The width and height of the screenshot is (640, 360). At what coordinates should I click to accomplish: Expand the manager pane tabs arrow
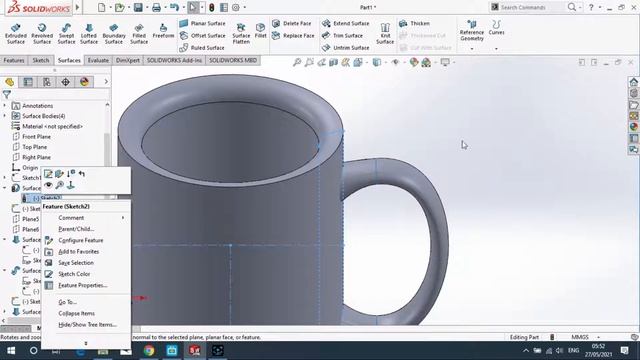[106, 82]
